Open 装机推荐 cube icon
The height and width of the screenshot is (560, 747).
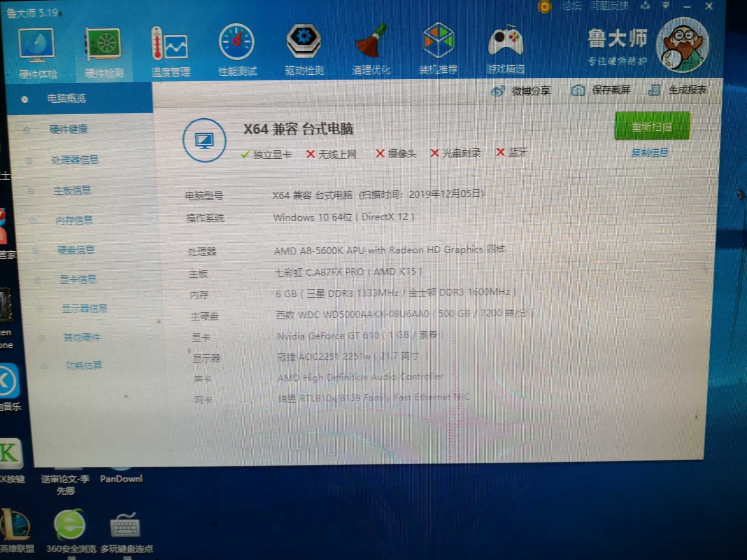[438, 49]
